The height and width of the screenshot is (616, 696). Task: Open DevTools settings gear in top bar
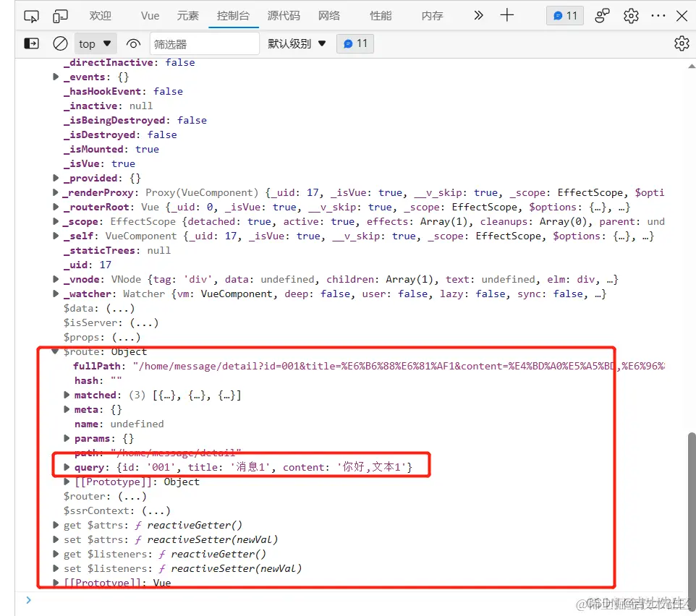pyautogui.click(x=631, y=16)
